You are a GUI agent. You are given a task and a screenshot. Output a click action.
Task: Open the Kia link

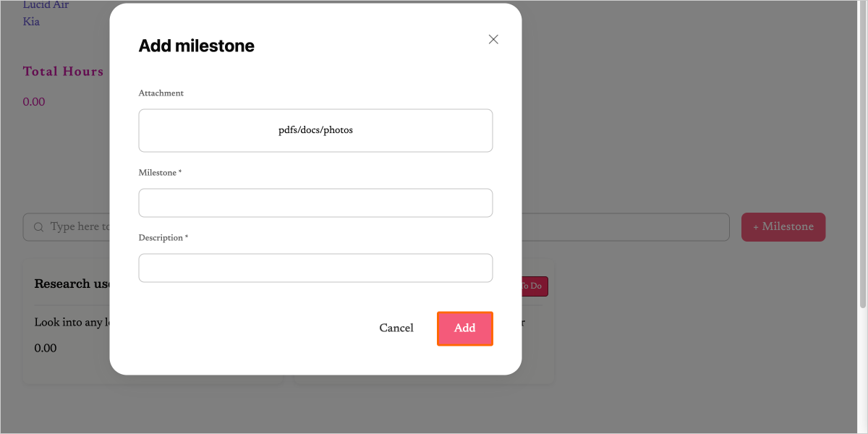click(31, 22)
